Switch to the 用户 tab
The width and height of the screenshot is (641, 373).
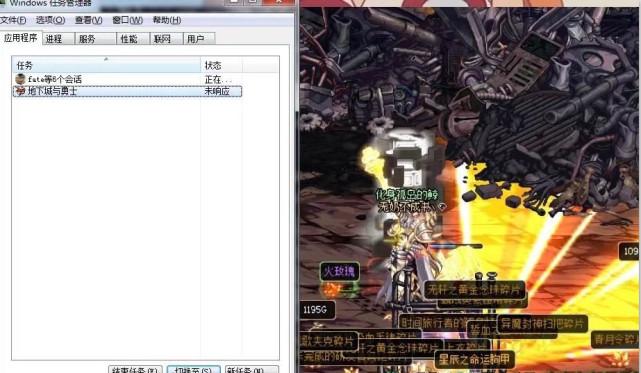[x=199, y=39]
